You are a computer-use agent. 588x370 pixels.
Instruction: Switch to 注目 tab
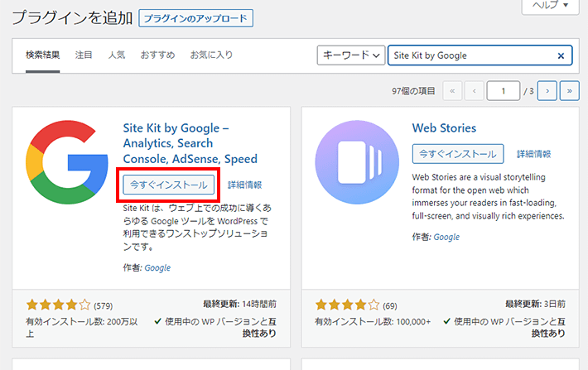(84, 55)
